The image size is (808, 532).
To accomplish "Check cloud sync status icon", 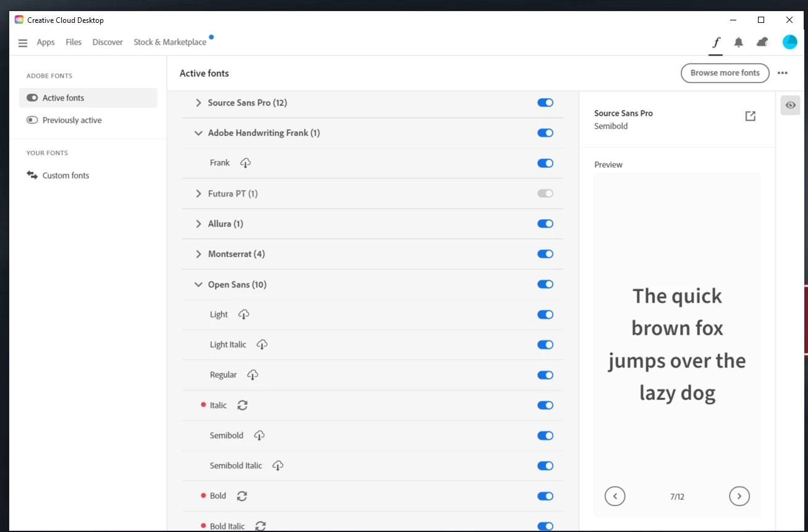I will 762,42.
